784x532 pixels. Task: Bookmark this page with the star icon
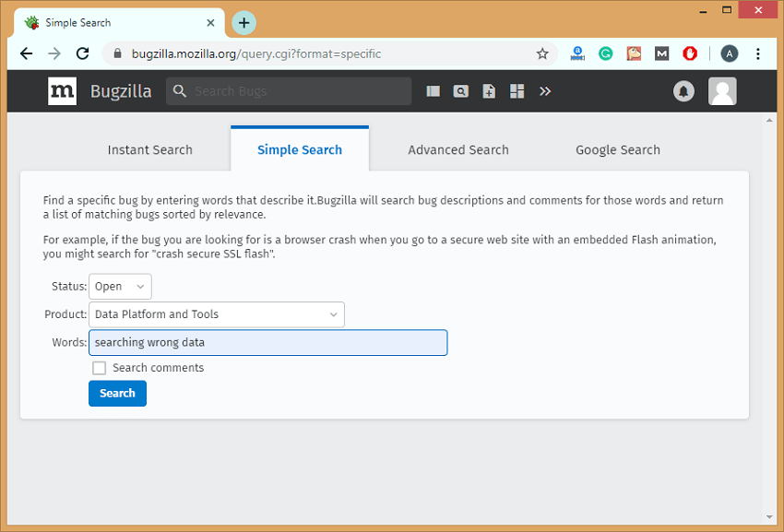(x=542, y=53)
